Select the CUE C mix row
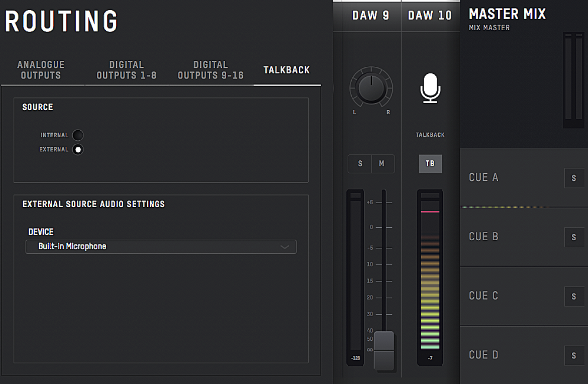Screen dimensions: 588x384 (x=524, y=296)
